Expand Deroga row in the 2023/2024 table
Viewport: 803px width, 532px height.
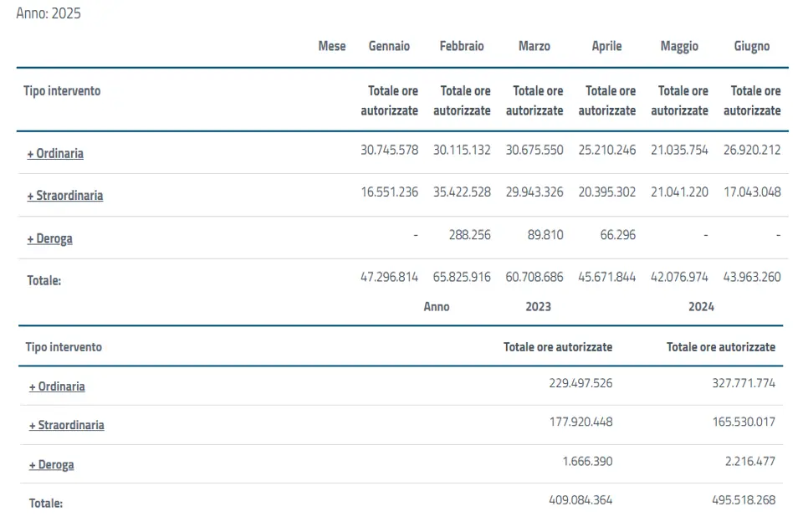pyautogui.click(x=52, y=464)
